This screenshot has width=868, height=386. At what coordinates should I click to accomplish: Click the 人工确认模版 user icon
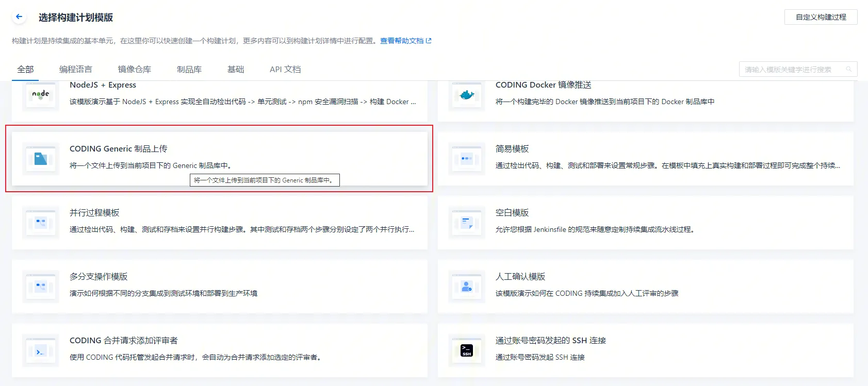[467, 287]
